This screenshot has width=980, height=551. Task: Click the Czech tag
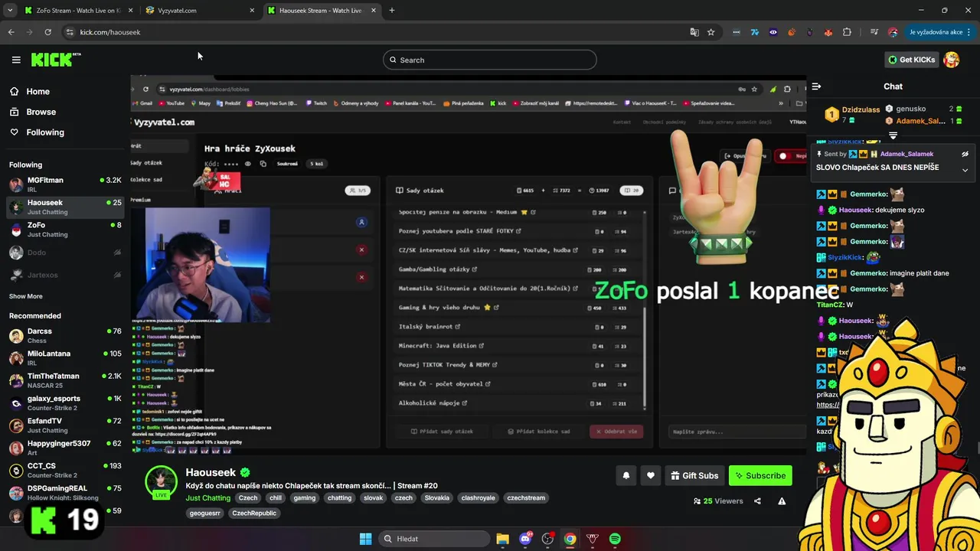[x=248, y=497]
